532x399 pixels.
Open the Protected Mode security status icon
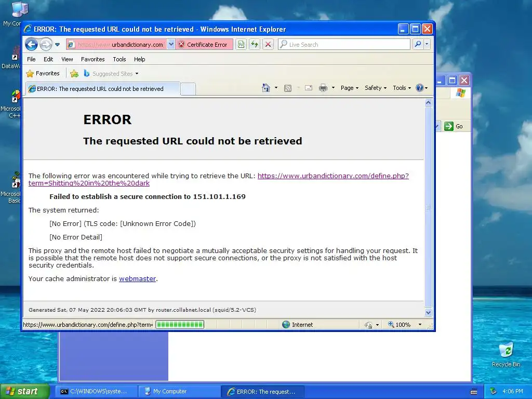coord(368,325)
